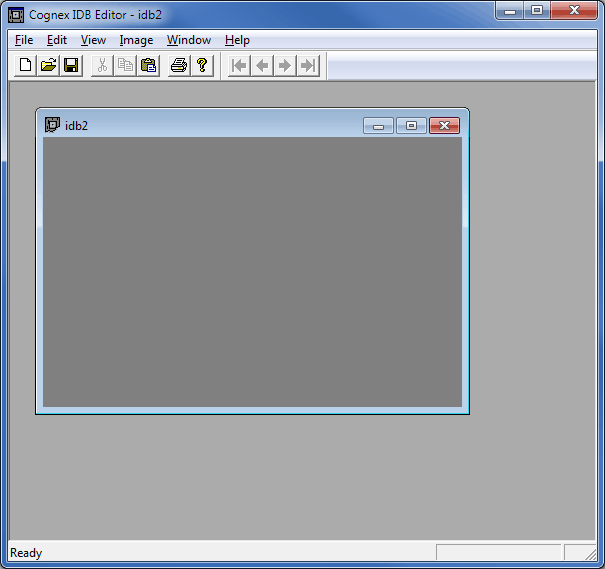The image size is (605, 569).
Task: Open the Edit menu
Action: 57,40
